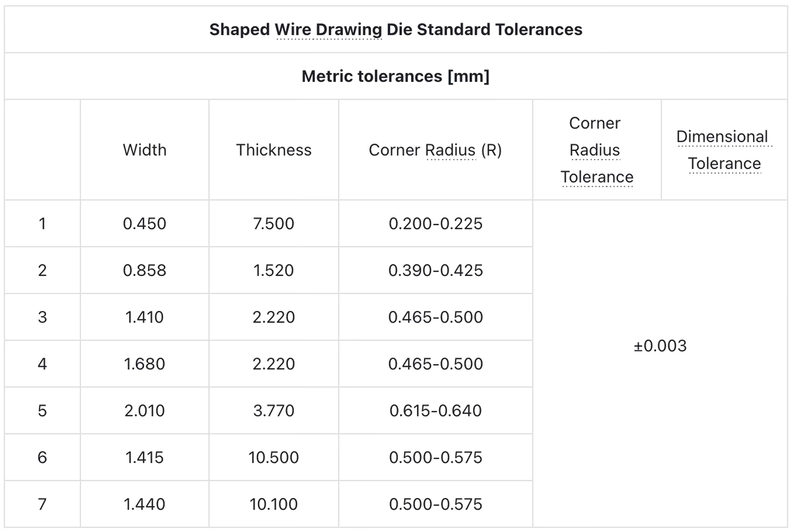
Task: Select the Thickness column header
Action: click(x=274, y=150)
